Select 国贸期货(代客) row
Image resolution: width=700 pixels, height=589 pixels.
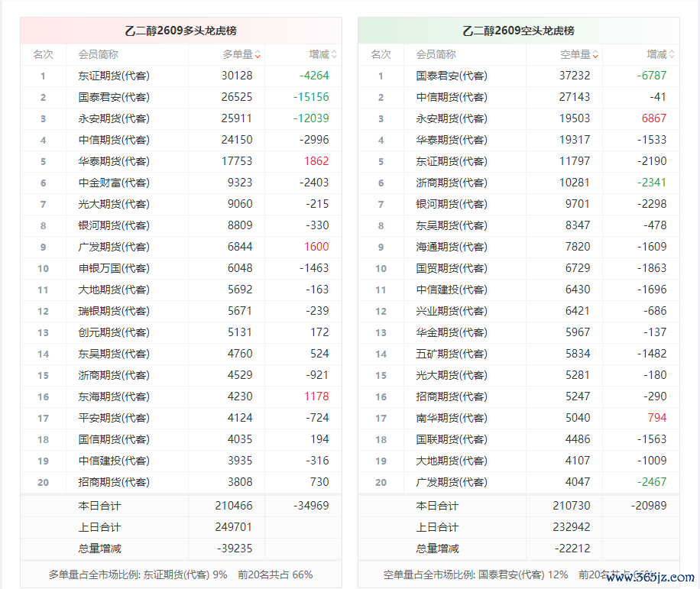[519, 269]
